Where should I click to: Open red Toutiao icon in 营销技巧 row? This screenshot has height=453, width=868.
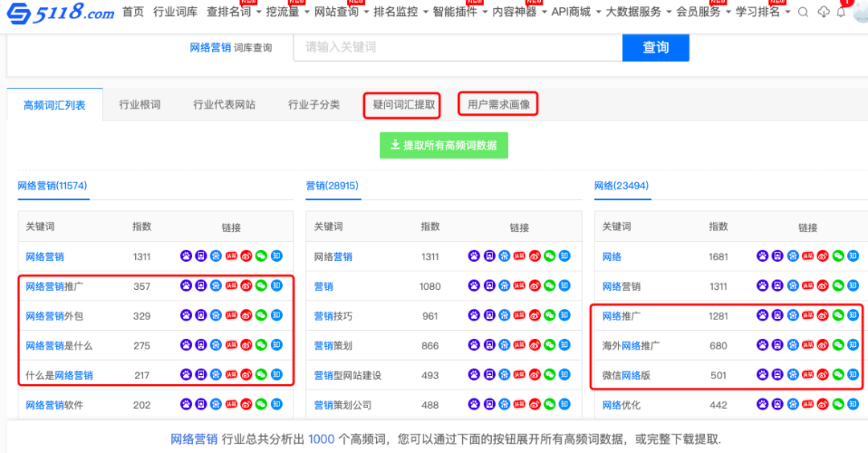pyautogui.click(x=519, y=316)
